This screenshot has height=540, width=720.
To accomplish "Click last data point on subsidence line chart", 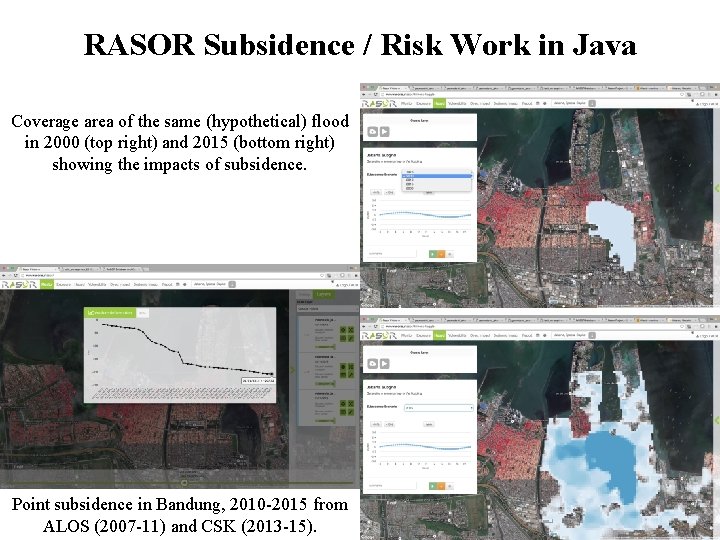I will 272,374.
